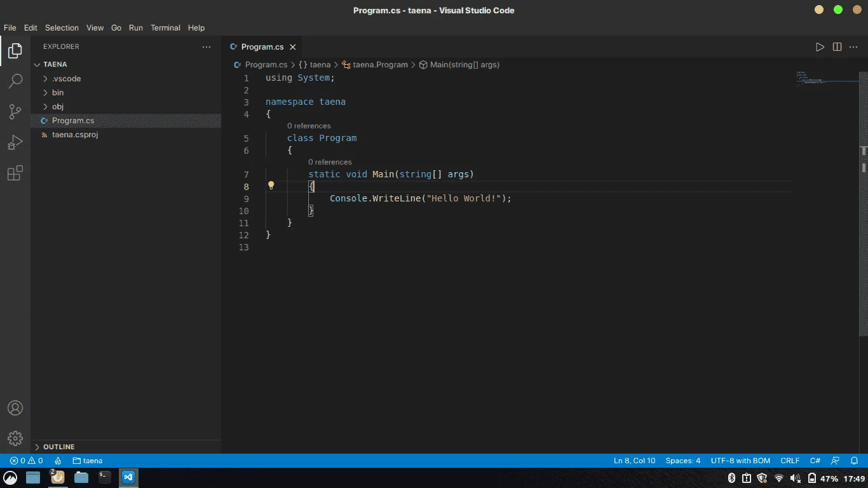Place cursor on 'using System;' line

pyautogui.click(x=300, y=78)
